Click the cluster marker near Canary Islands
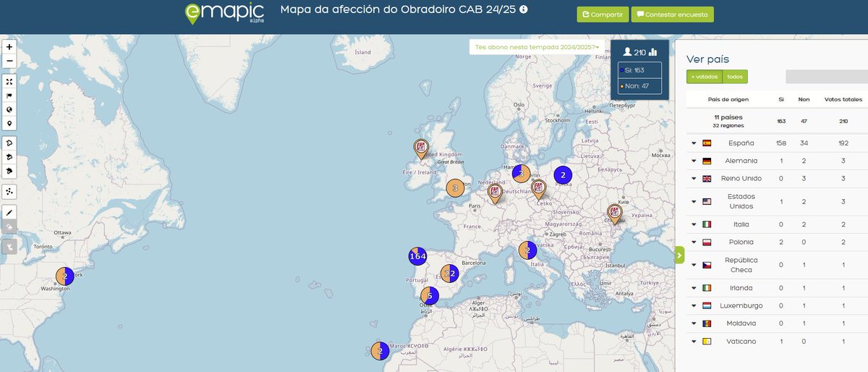 [x=380, y=351]
